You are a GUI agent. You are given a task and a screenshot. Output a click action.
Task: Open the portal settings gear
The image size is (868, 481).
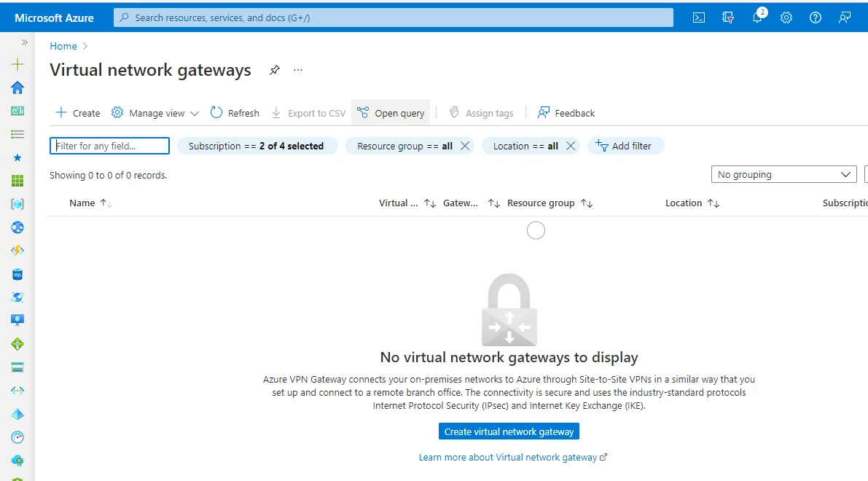tap(786, 17)
